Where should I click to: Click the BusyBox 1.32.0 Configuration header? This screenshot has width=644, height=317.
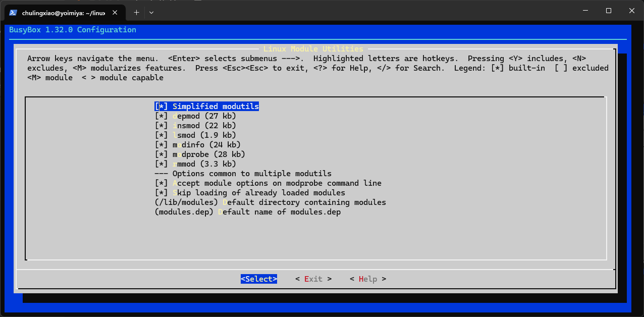[73, 30]
